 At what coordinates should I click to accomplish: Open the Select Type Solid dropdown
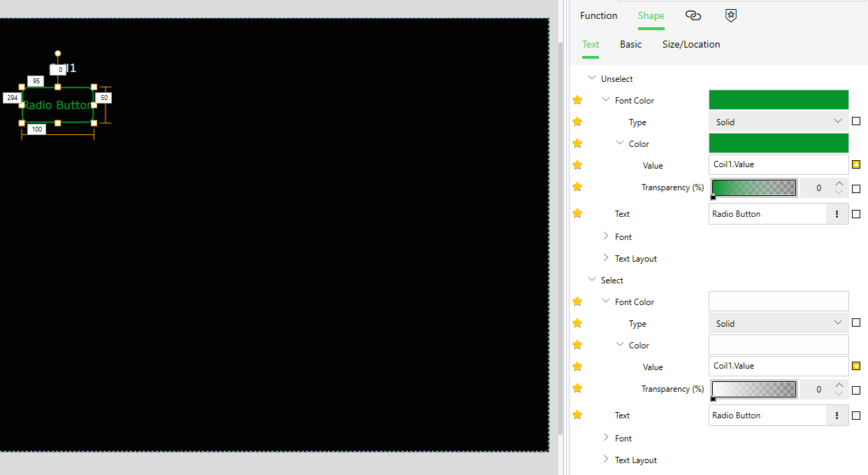tap(779, 323)
